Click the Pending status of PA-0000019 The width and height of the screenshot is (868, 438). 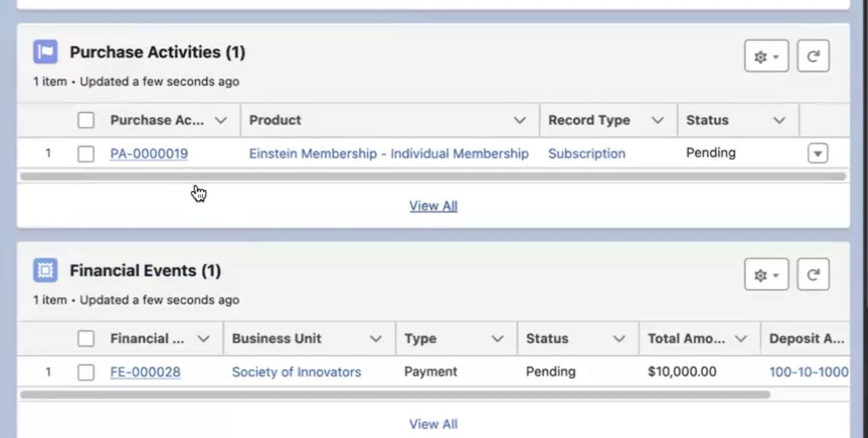(711, 153)
